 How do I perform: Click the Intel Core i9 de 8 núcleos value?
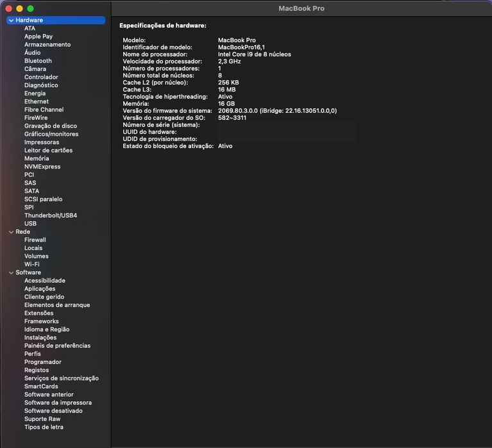pyautogui.click(x=255, y=54)
